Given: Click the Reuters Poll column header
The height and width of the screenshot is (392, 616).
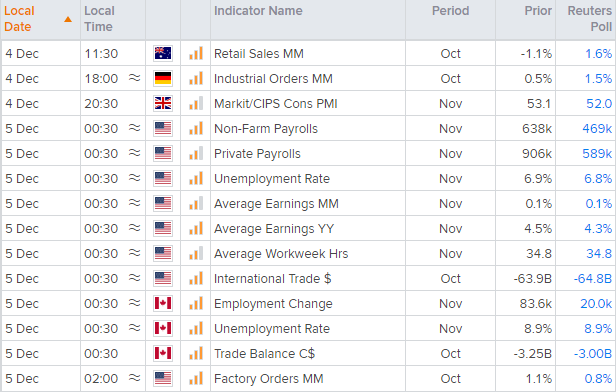Looking at the screenshot, I should click(x=589, y=19).
